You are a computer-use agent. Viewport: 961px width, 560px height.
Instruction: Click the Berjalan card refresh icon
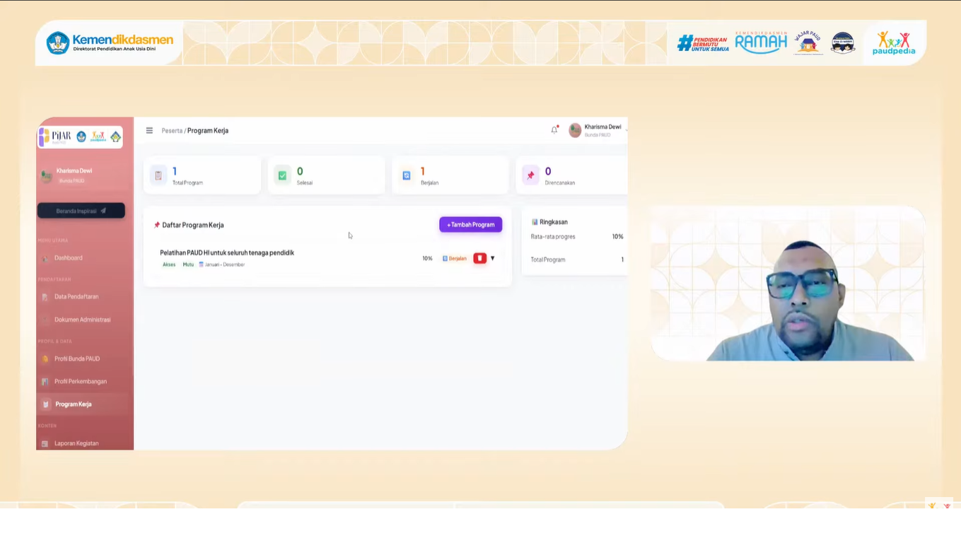tap(407, 175)
